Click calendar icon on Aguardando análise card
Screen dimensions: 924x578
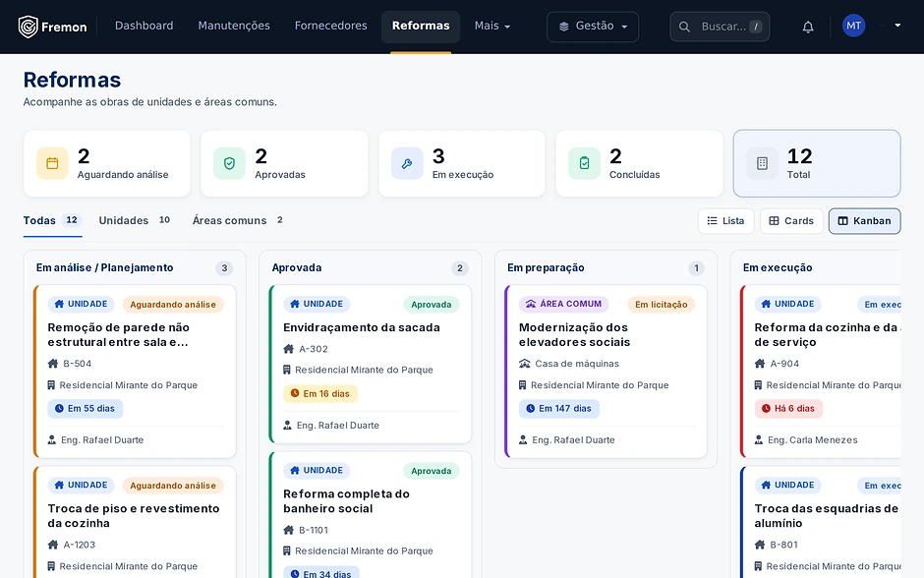(52, 163)
